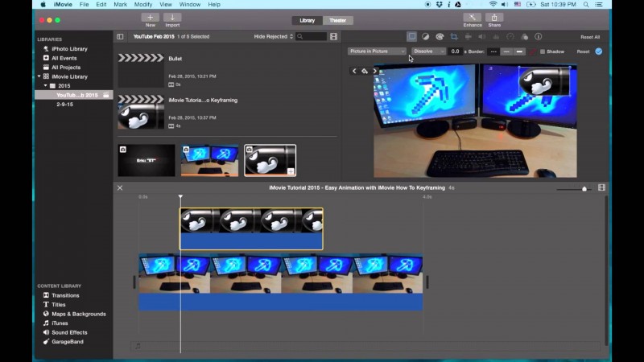Image resolution: width=644 pixels, height=362 pixels.
Task: Open the Color Correction palette
Action: click(x=440, y=36)
